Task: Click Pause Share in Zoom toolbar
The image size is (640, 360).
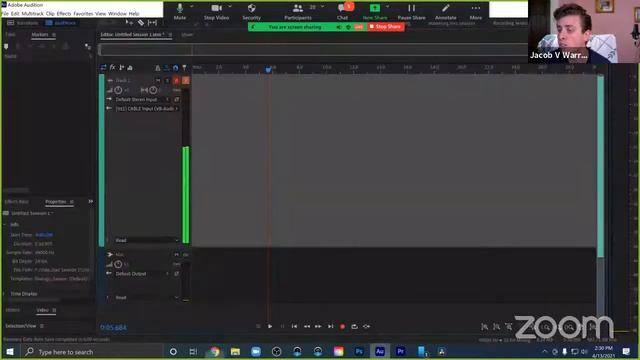Action: [411, 12]
